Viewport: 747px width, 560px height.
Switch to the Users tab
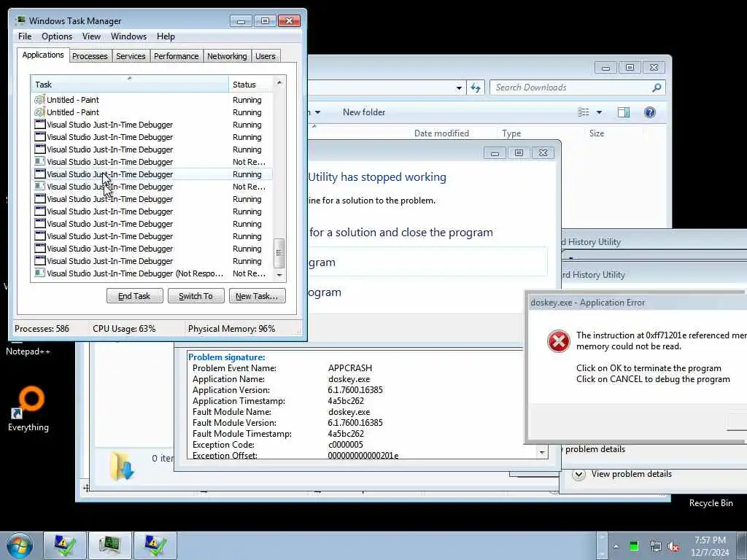coord(266,56)
